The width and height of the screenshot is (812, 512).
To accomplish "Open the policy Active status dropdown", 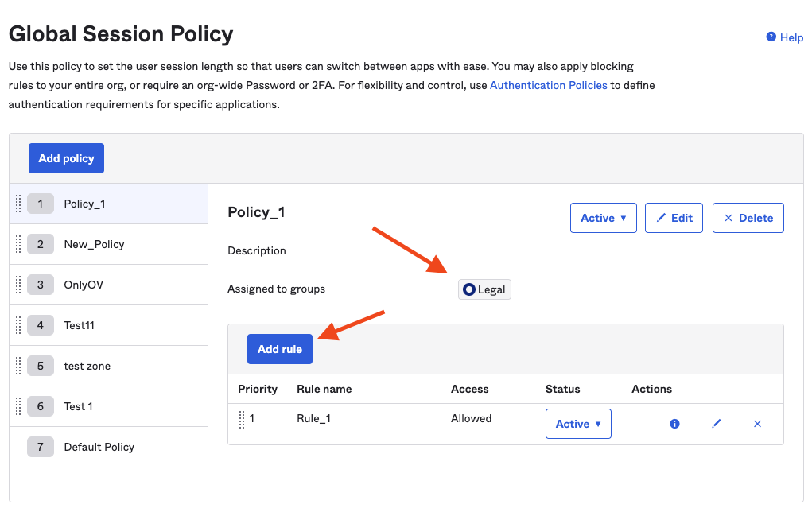I will [603, 218].
